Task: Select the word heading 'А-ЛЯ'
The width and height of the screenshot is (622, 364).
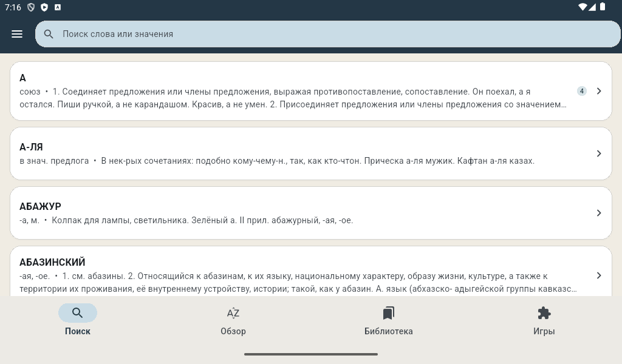Action: (x=31, y=147)
